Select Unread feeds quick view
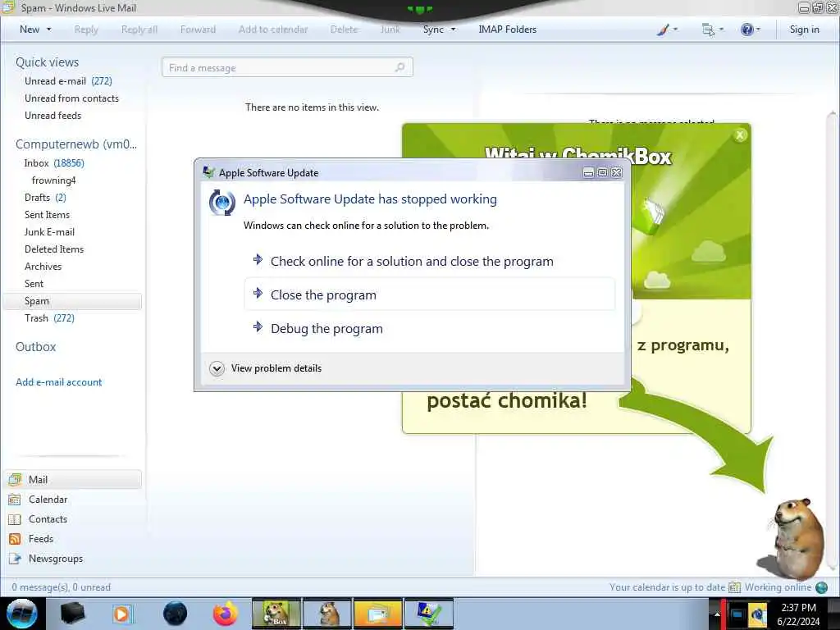 (52, 115)
